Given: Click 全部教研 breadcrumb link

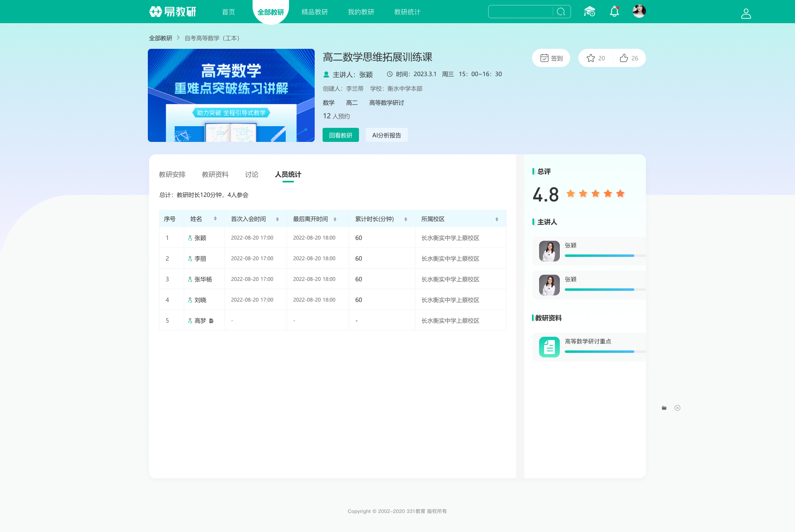Looking at the screenshot, I should pyautogui.click(x=161, y=38).
